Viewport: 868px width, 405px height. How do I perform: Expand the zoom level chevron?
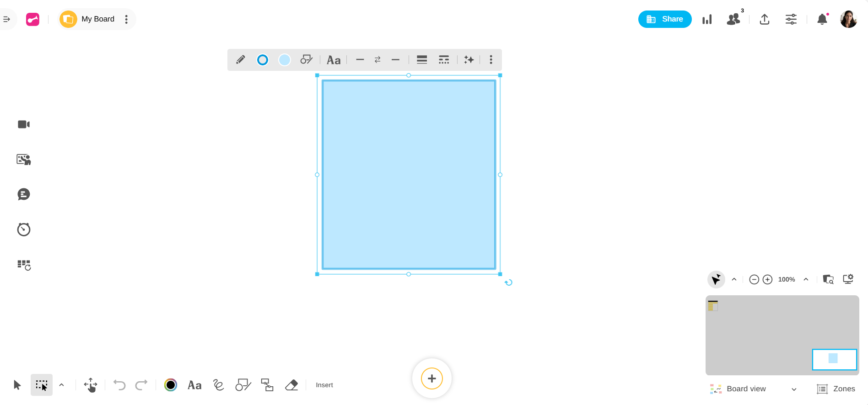click(806, 279)
